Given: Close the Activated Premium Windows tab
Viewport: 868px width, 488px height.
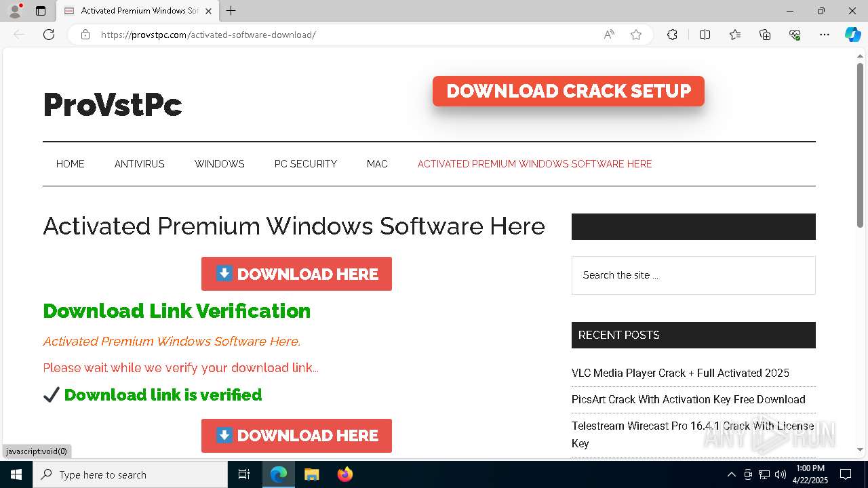Looking at the screenshot, I should tap(208, 11).
